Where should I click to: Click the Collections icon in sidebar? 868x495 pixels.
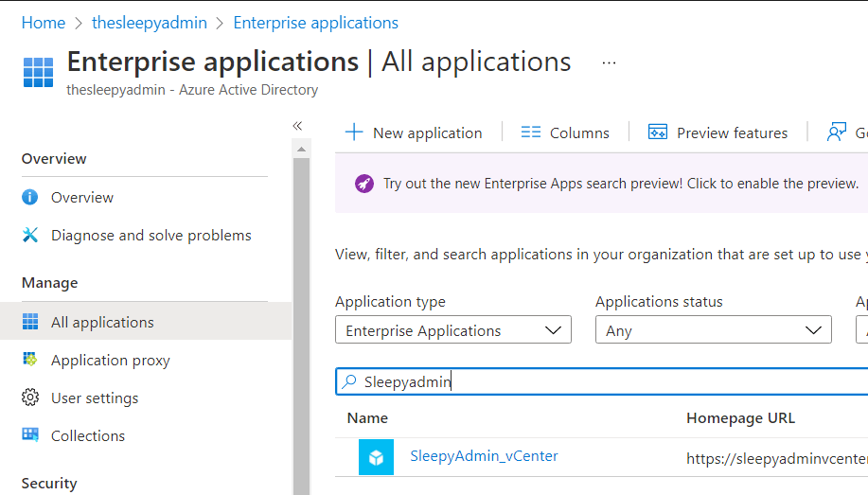[x=30, y=435]
